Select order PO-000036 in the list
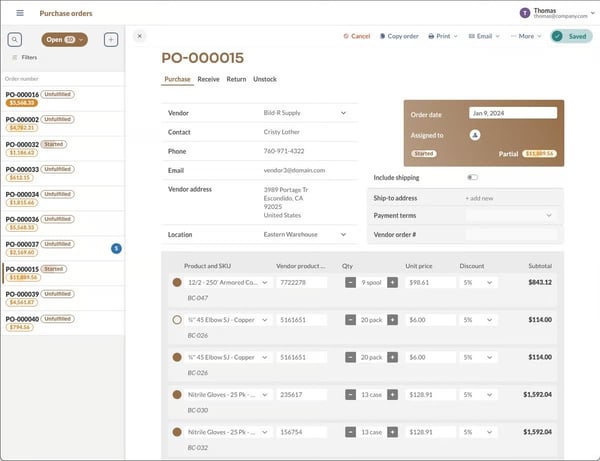600x461 pixels. click(x=63, y=223)
